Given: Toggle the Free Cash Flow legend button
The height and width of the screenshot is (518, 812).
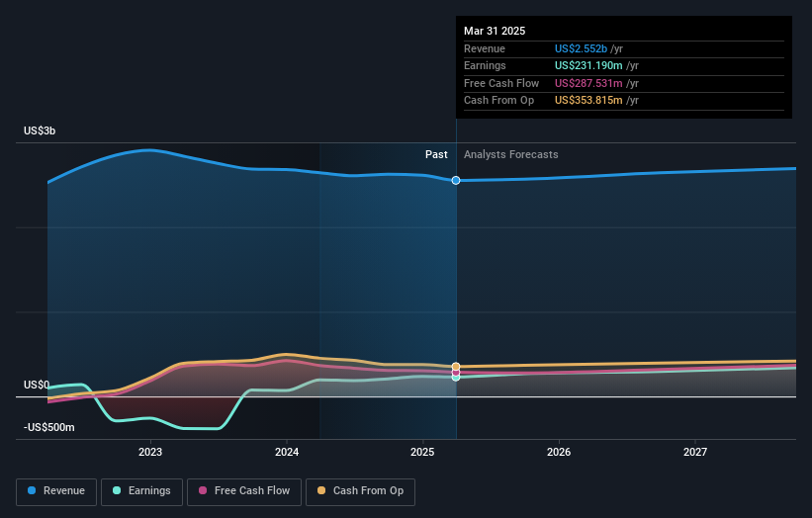Looking at the screenshot, I should (244, 491).
